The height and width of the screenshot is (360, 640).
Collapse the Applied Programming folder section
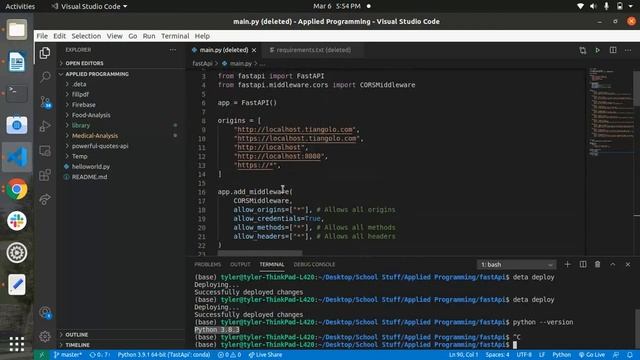121,74
